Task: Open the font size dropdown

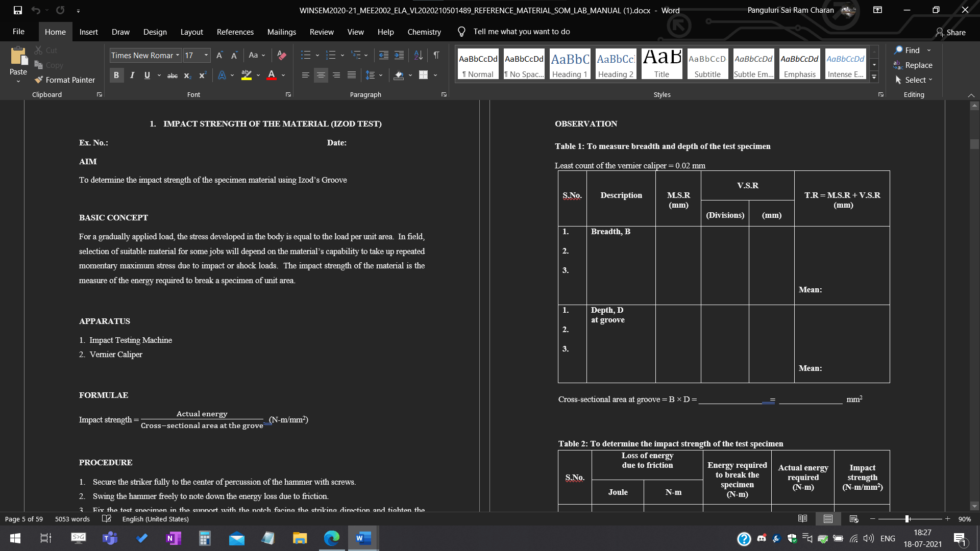Action: [x=206, y=55]
